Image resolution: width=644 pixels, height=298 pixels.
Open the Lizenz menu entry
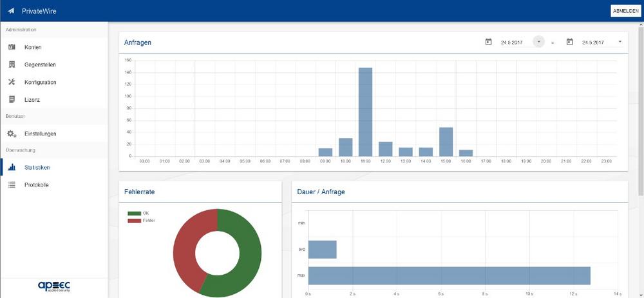[54, 99]
